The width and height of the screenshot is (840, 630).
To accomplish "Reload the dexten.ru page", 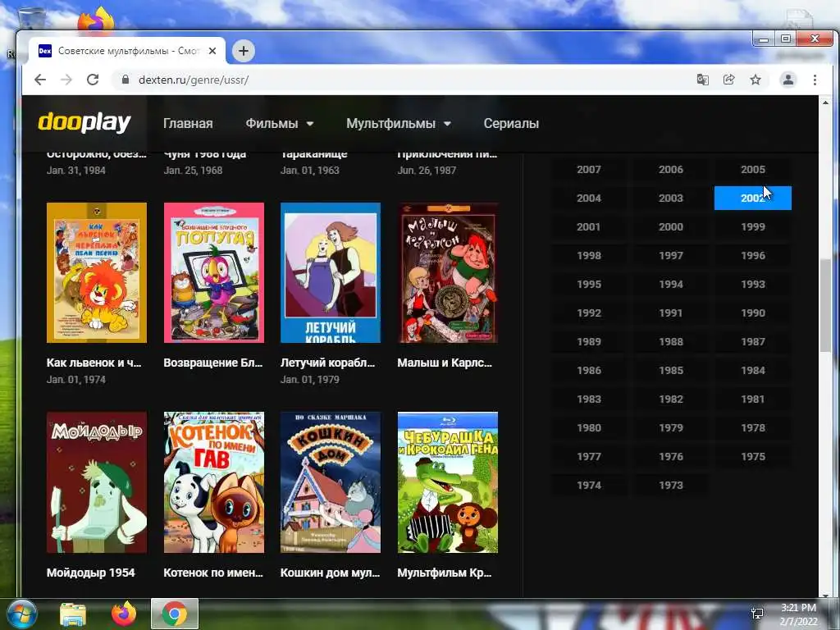I will [93, 80].
